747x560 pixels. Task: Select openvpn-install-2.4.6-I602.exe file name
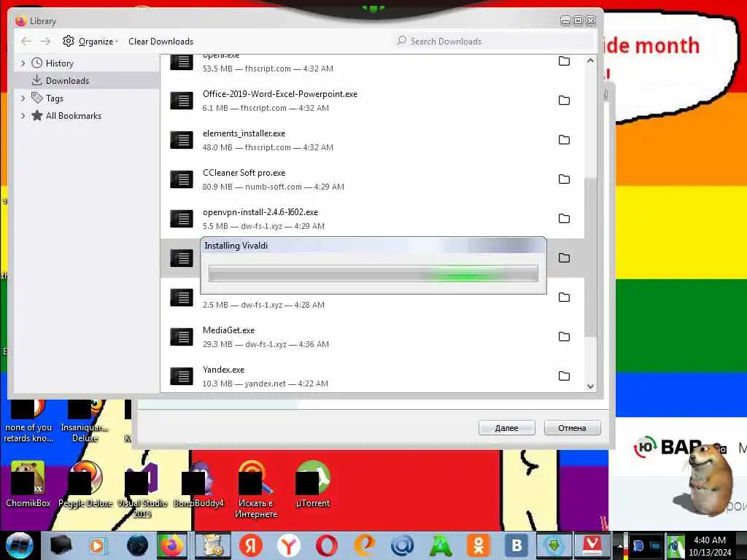(260, 212)
